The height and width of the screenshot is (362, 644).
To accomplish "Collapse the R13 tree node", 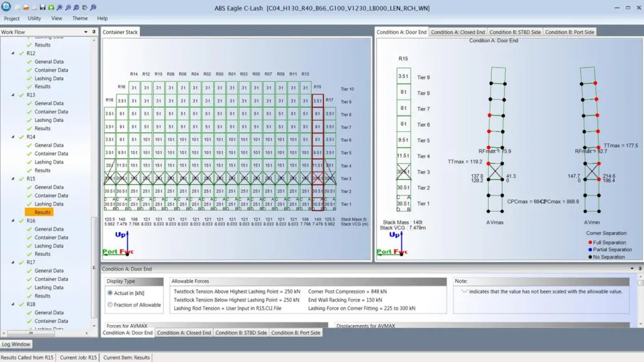I will tap(13, 95).
